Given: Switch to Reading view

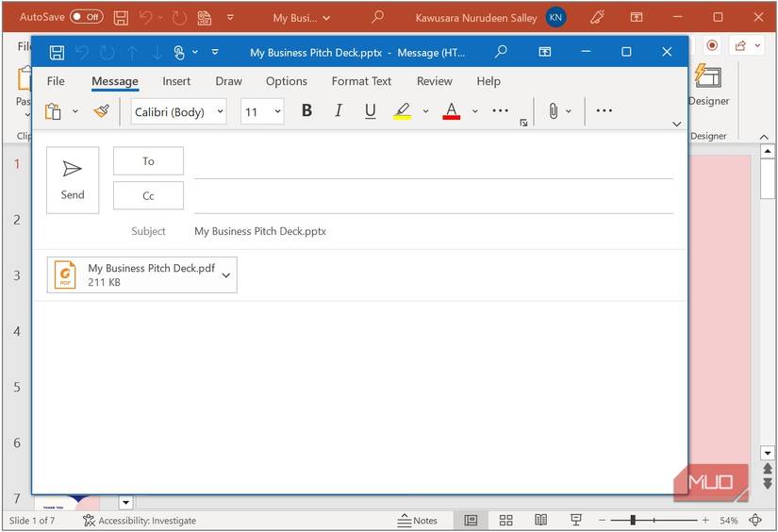Looking at the screenshot, I should click(x=541, y=520).
